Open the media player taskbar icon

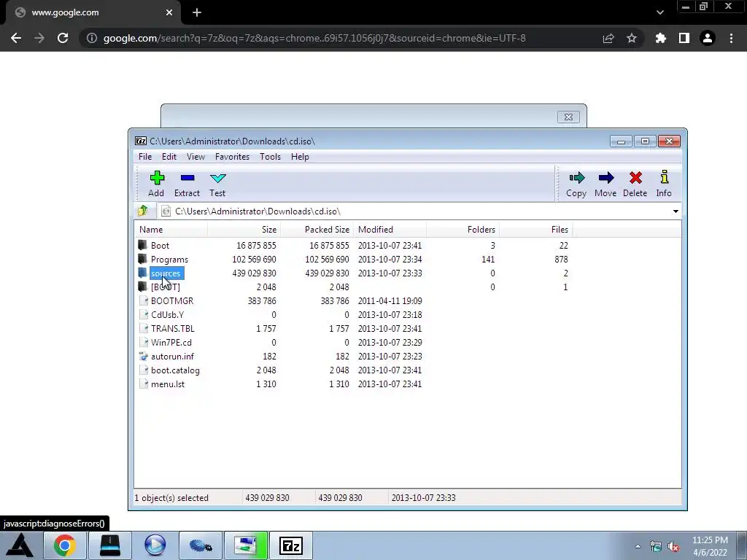click(x=155, y=545)
